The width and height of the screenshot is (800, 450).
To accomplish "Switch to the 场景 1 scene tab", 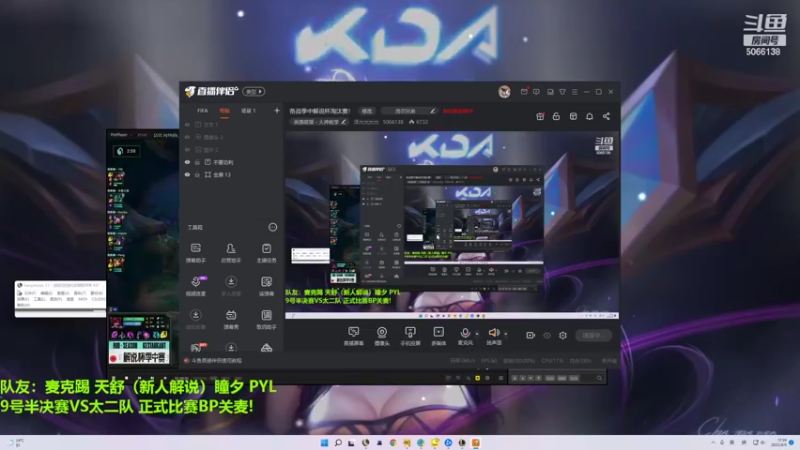I will pyautogui.click(x=248, y=111).
